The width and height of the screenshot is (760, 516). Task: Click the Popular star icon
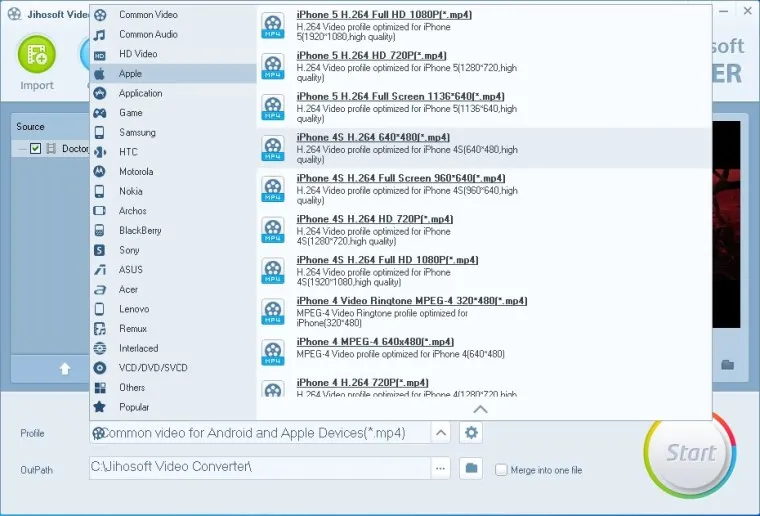pos(99,407)
